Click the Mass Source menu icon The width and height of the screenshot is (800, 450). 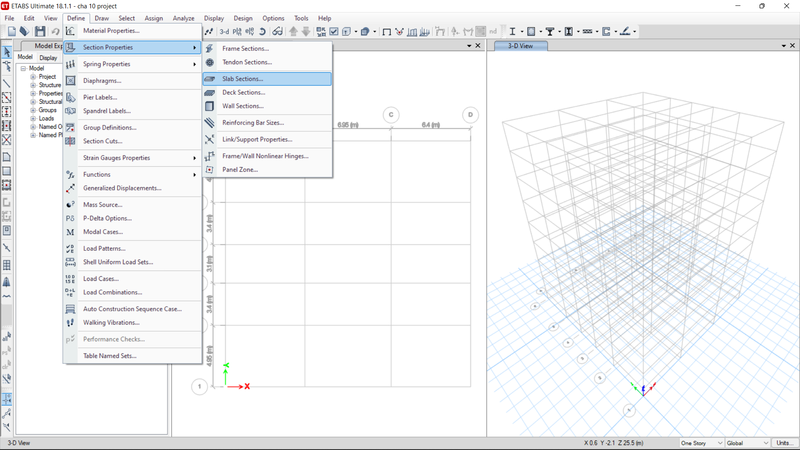[x=70, y=205]
